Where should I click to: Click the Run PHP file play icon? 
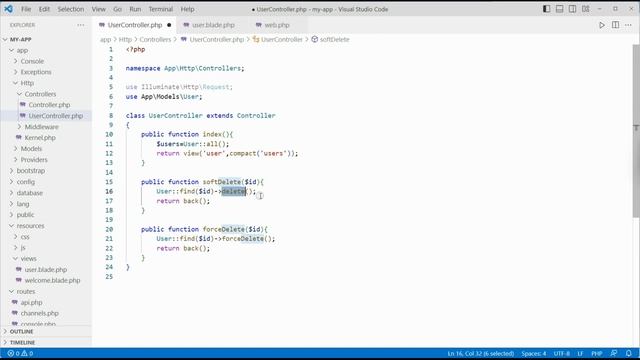point(602,25)
